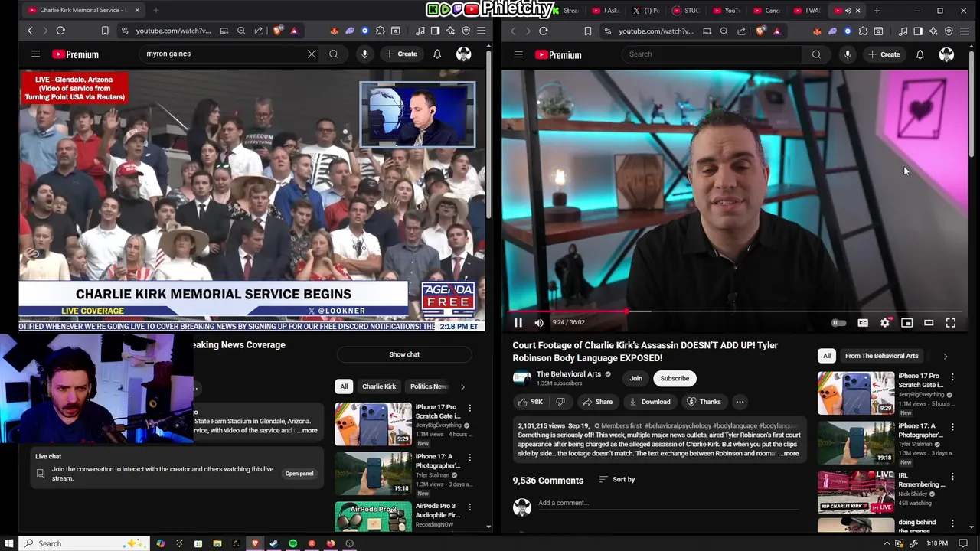Click the Thanks button
This screenshot has height=551, width=980.
point(704,402)
